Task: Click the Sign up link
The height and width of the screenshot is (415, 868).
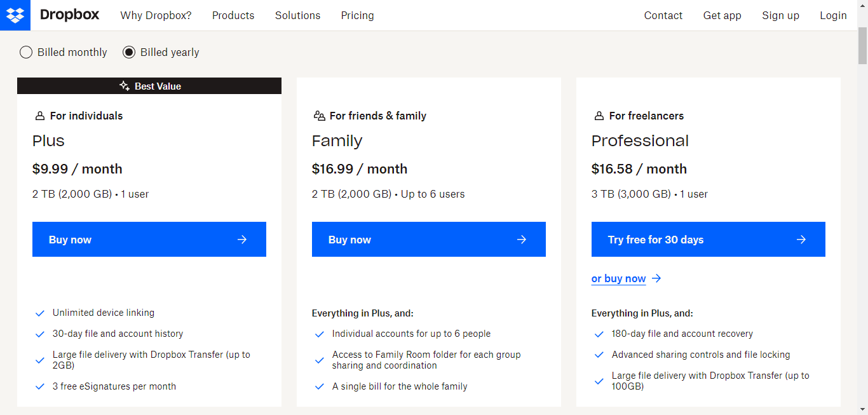Action: click(x=781, y=15)
